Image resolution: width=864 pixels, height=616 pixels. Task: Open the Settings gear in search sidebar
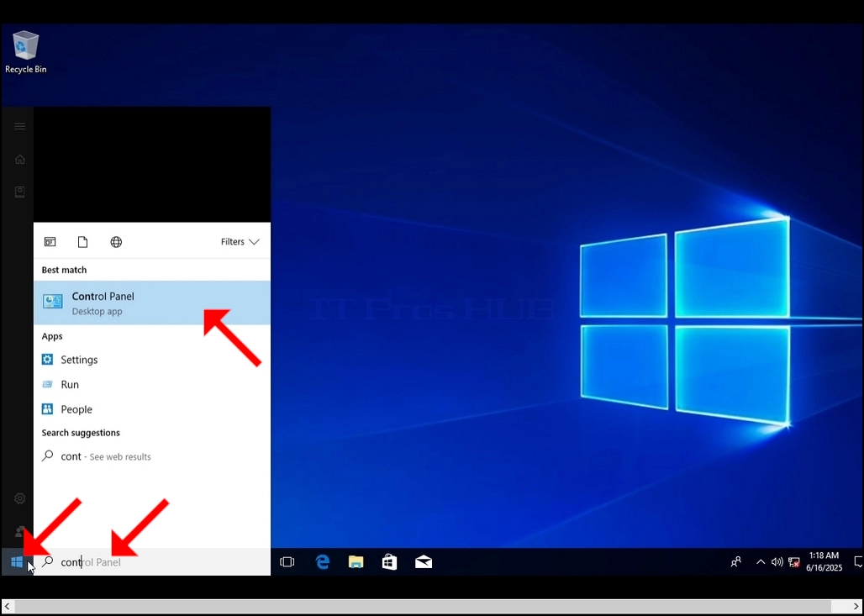(20, 498)
